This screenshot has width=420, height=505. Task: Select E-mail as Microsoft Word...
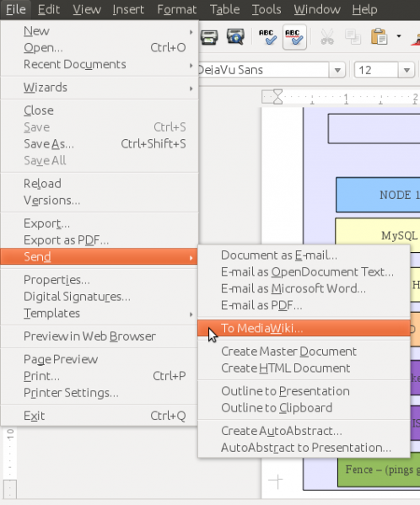point(304,289)
